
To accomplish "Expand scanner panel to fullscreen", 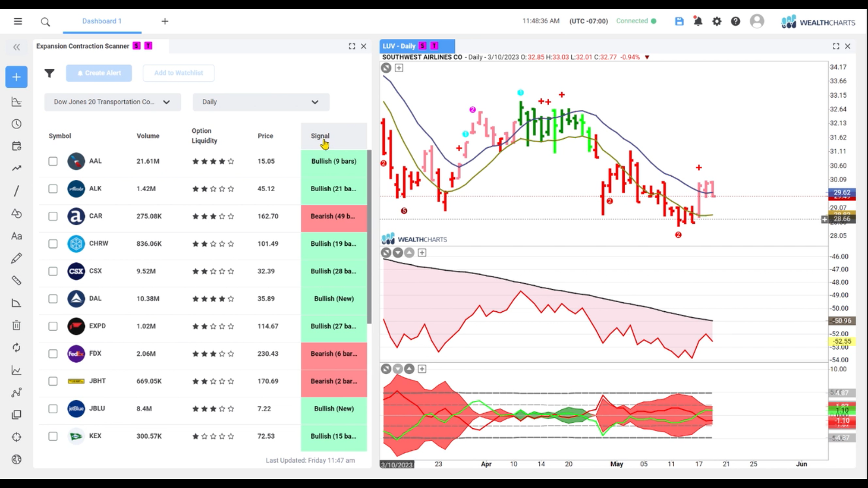I will point(352,46).
